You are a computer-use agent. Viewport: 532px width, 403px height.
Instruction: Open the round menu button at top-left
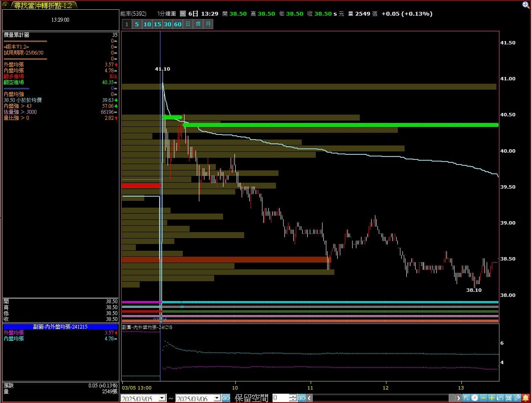(6, 5)
